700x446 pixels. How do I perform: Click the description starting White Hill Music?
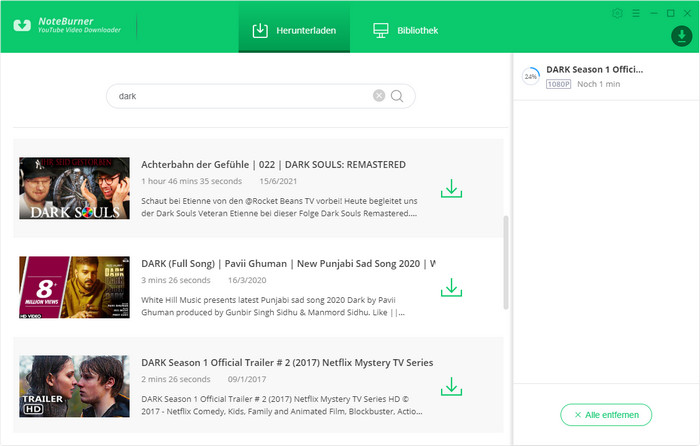[x=273, y=306]
